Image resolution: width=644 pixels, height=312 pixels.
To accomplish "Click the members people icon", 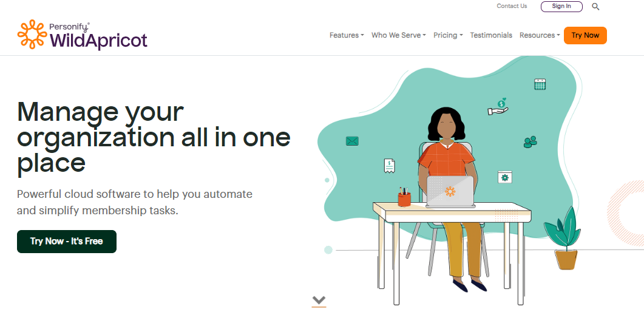I will [x=530, y=142].
